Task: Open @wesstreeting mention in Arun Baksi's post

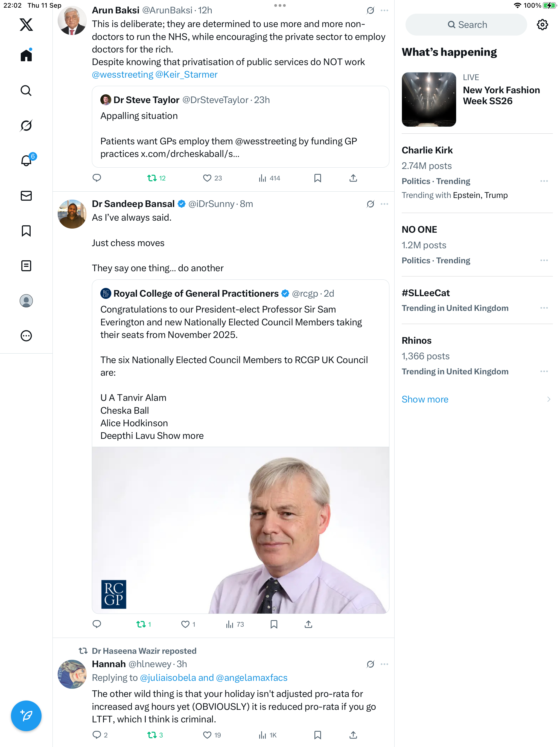Action: (x=122, y=75)
